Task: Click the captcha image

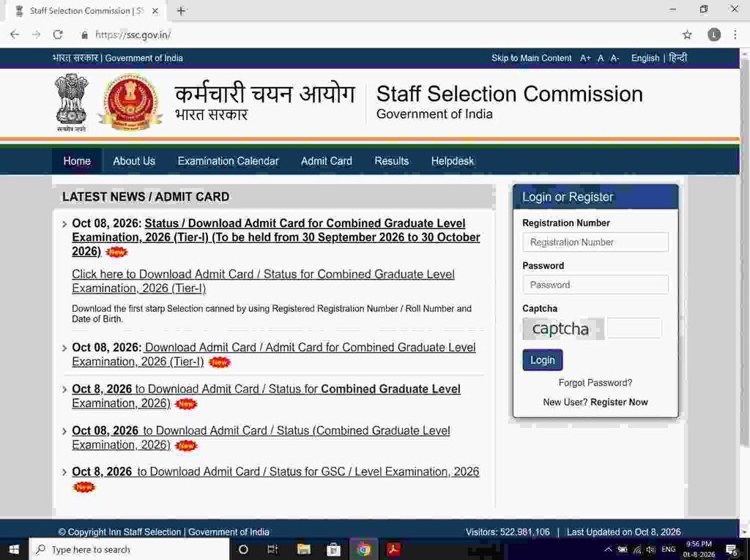Action: (x=563, y=329)
